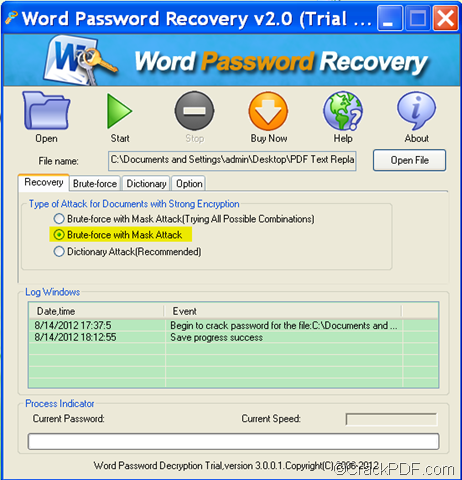Click the key icon in title bar

click(11, 18)
